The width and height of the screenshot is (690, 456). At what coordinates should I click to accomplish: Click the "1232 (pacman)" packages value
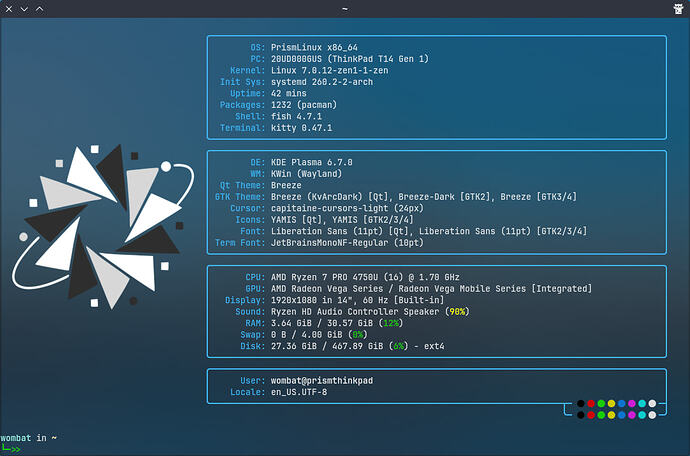coord(304,105)
